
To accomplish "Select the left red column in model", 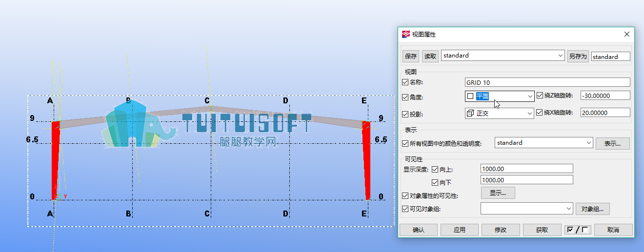I will [56, 161].
